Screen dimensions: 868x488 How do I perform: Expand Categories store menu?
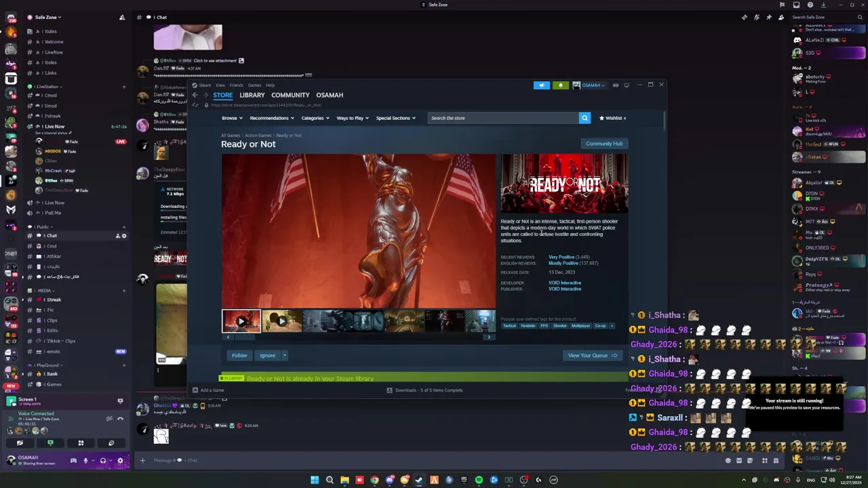coord(315,118)
